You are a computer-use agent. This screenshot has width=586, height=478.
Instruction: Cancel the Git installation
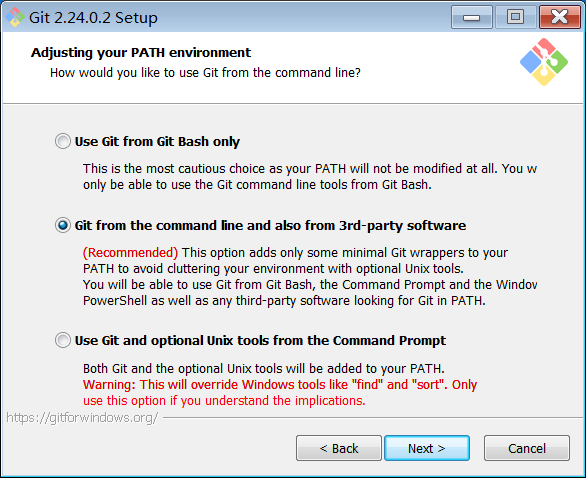tap(527, 448)
